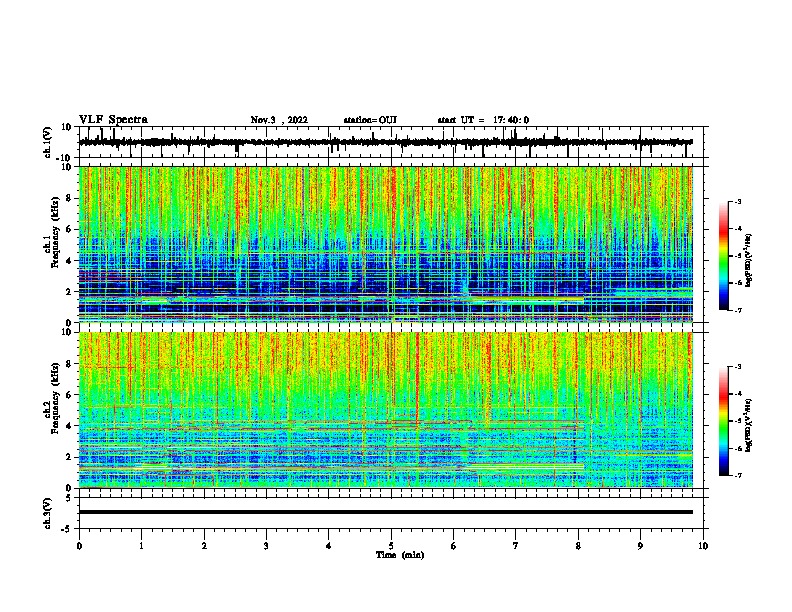
Task: Click the "5" tick on ch.3(V) axis
Action: [69, 497]
